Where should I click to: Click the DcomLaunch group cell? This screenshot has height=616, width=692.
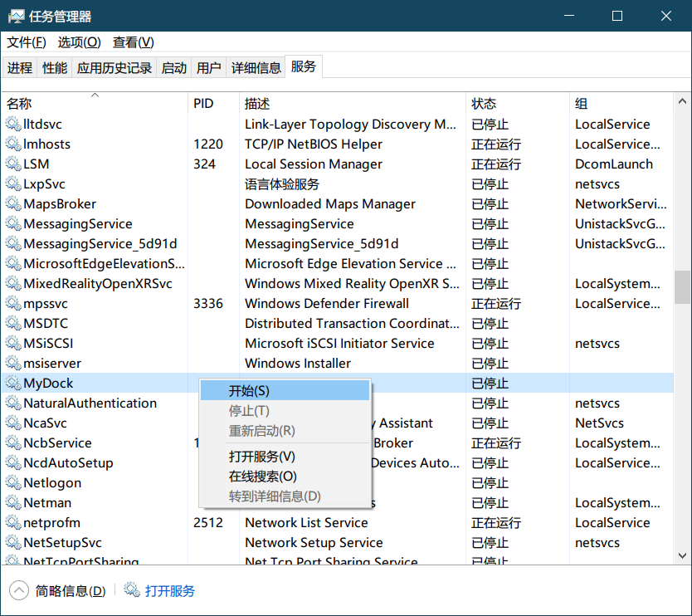[x=614, y=164]
